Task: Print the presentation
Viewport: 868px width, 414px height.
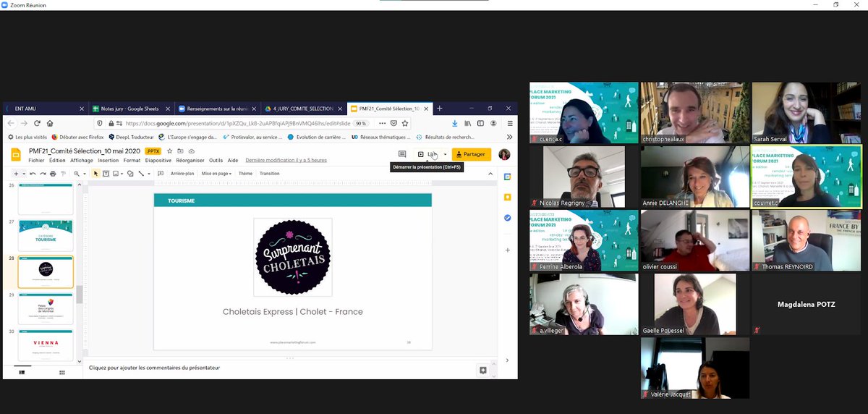Action: [x=54, y=174]
